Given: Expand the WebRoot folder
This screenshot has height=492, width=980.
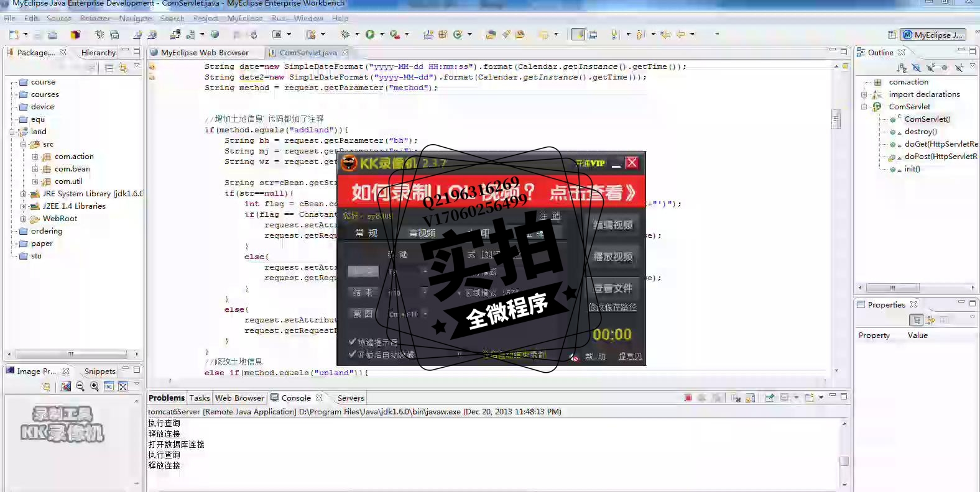Looking at the screenshot, I should pyautogui.click(x=23, y=219).
